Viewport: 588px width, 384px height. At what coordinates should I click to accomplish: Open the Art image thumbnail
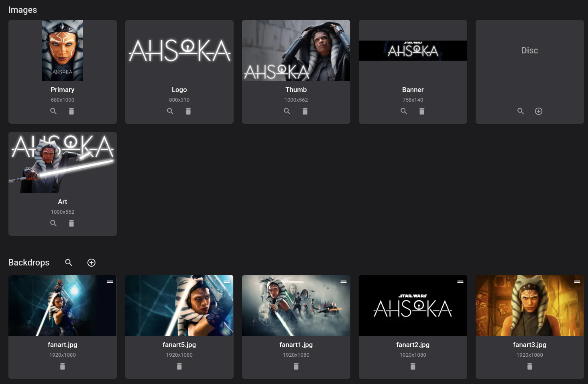click(x=63, y=163)
